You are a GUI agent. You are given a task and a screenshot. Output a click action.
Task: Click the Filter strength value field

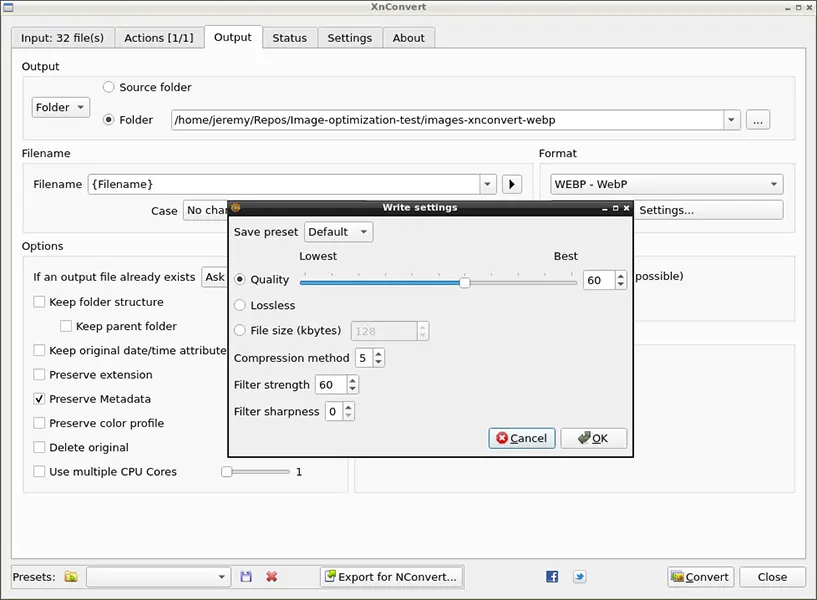tap(331, 385)
